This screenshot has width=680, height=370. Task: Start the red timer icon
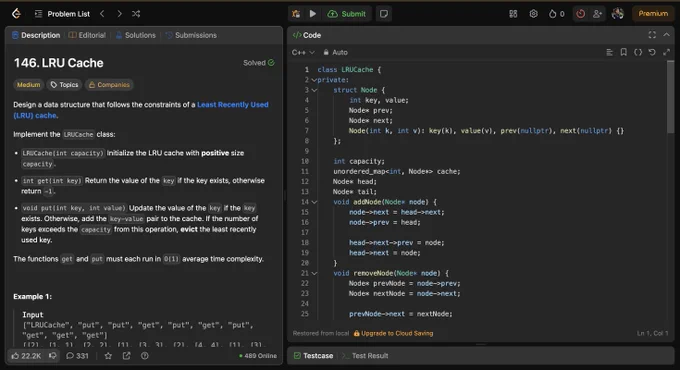[580, 14]
